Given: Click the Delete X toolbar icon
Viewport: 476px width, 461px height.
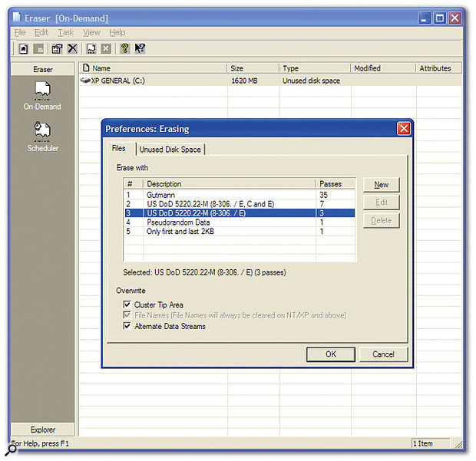Looking at the screenshot, I should click(x=72, y=48).
